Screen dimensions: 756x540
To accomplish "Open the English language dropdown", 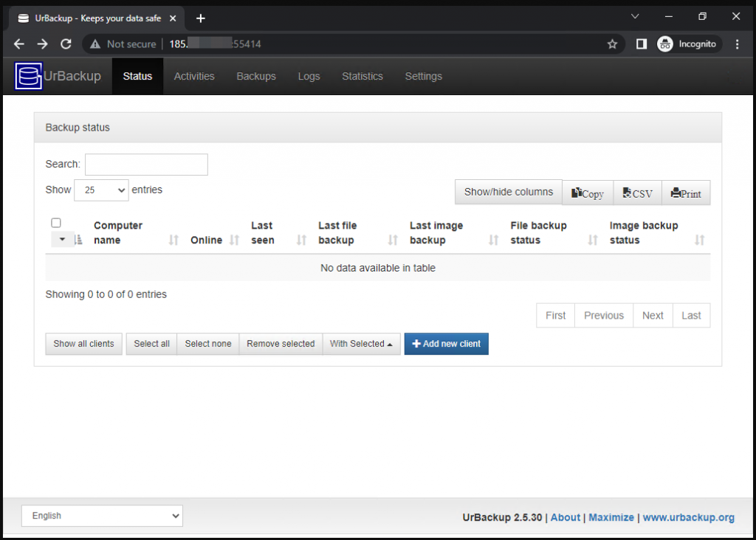I will click(x=102, y=516).
